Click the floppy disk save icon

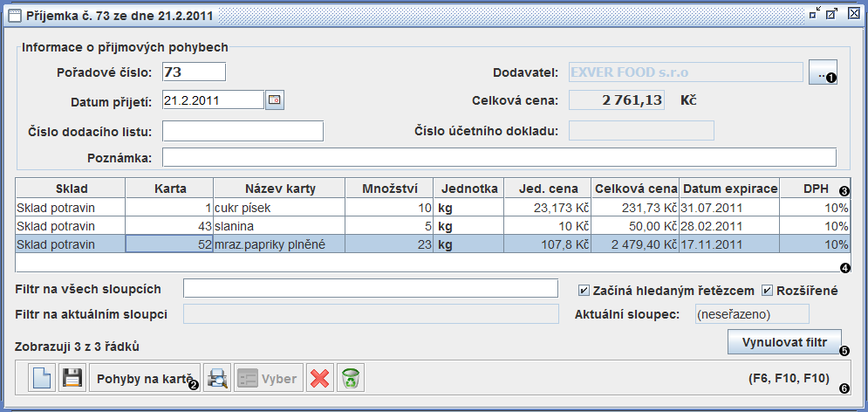pyautogui.click(x=72, y=379)
